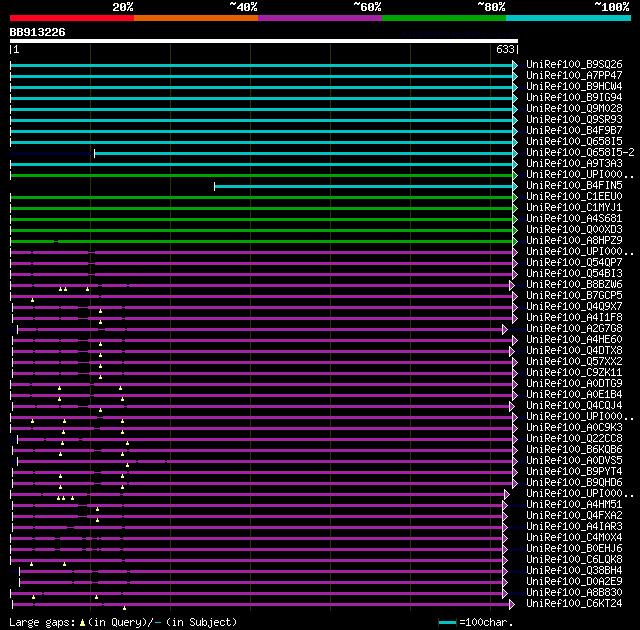Select the UniRef100_B0EHJ6 label

click(x=574, y=549)
